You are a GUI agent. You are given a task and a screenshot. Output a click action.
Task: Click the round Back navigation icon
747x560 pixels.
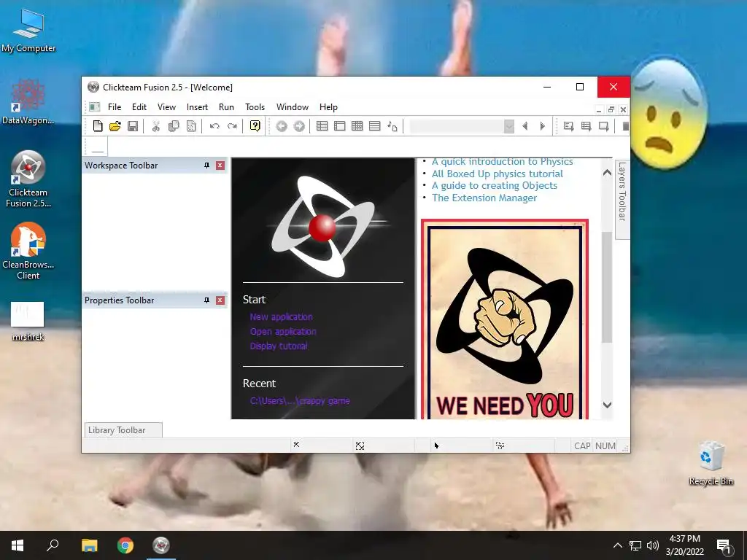click(282, 126)
